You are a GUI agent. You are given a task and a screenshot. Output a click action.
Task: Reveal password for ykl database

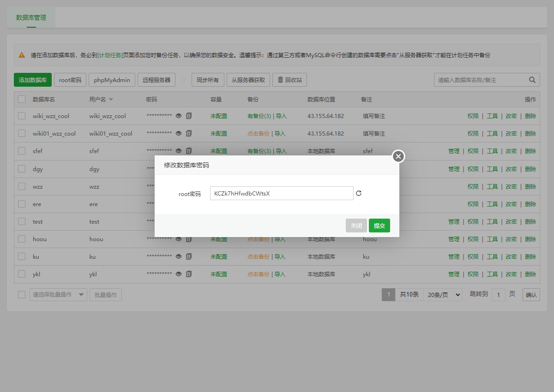coord(179,274)
